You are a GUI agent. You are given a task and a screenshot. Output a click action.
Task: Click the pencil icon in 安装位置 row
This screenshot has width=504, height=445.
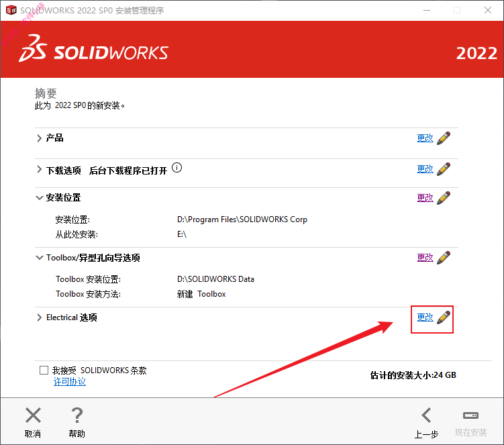pos(444,198)
